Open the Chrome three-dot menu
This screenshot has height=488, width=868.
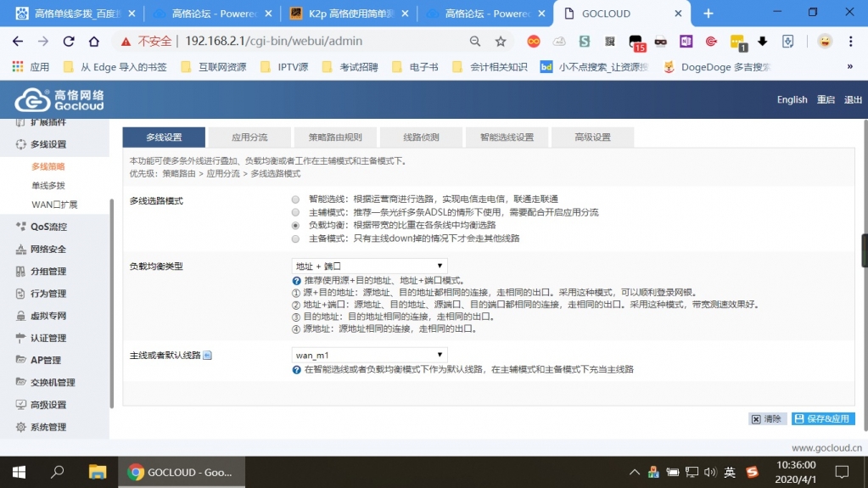pos(851,41)
